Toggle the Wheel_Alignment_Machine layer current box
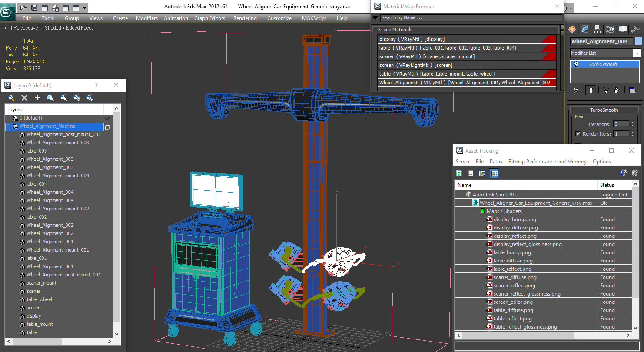This screenshot has height=352, width=644. click(x=107, y=127)
